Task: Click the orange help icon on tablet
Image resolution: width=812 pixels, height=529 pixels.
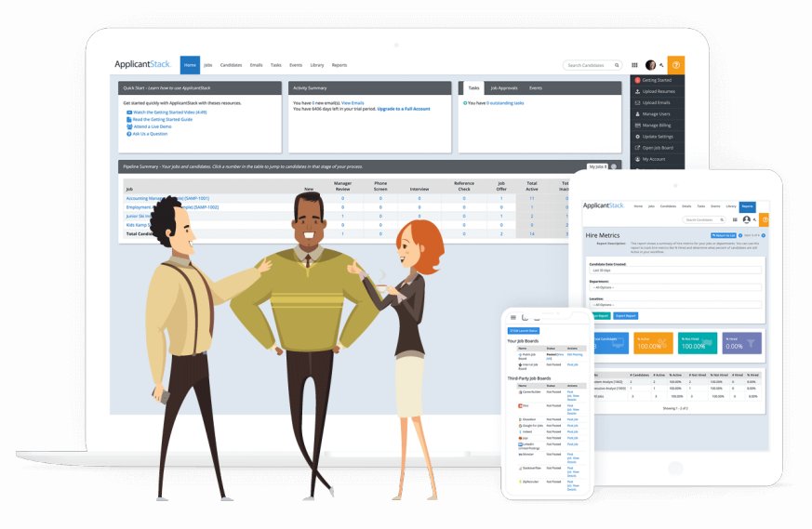Action: 765,219
